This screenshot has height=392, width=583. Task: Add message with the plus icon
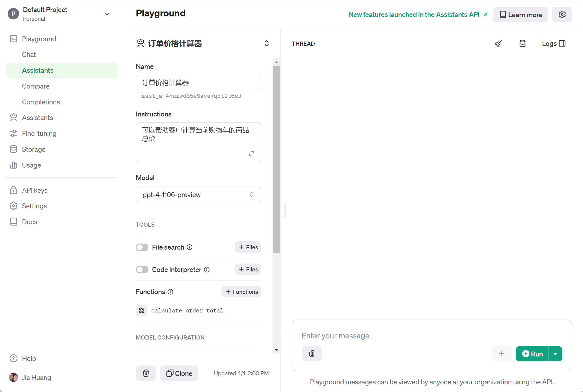(x=502, y=354)
